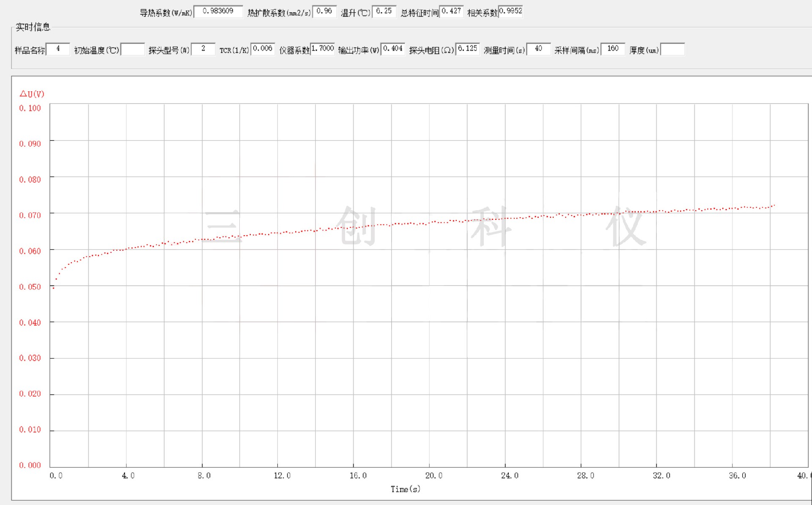The image size is (812, 505).
Task: Click the 输出功率 (W) input box
Action: pyautogui.click(x=393, y=49)
